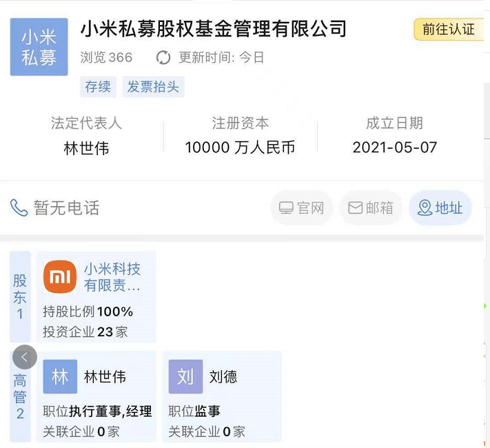Image resolution: width=490 pixels, height=448 pixels.
Task: Open the 发票抬头 invoice header tag
Action: click(x=153, y=87)
